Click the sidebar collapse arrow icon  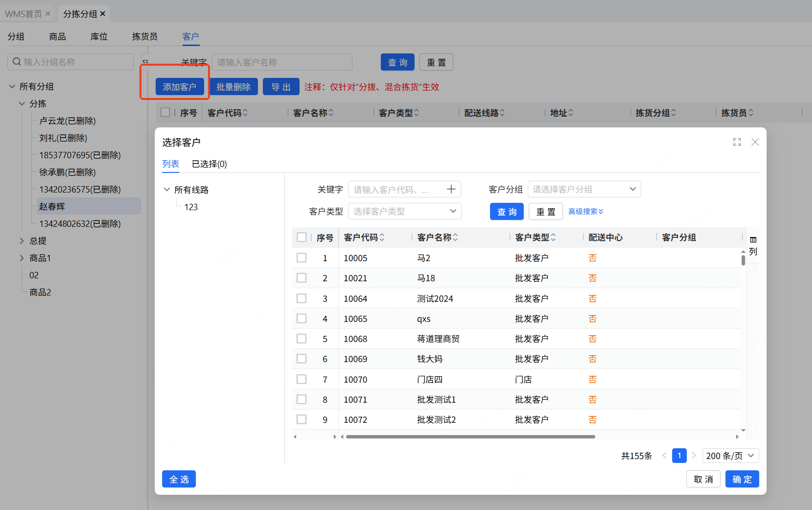click(145, 62)
